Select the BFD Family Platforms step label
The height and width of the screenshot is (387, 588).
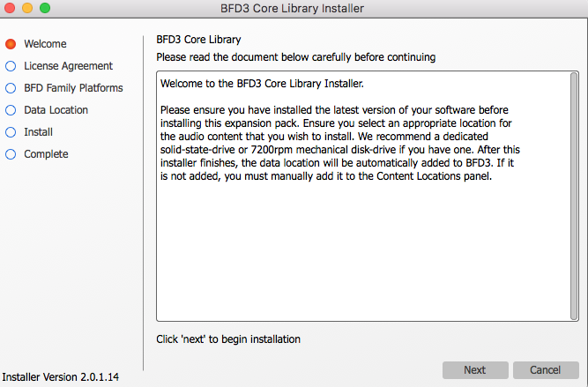[x=73, y=88]
